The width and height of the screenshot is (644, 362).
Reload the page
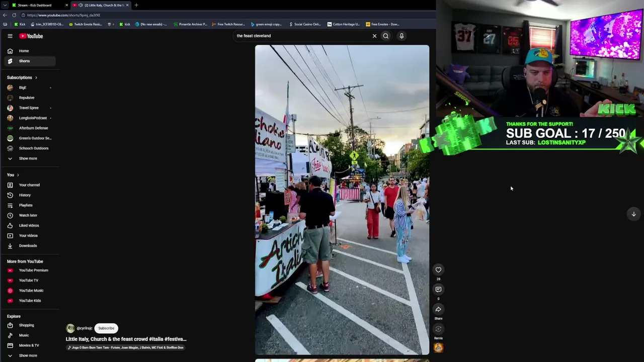tap(14, 15)
